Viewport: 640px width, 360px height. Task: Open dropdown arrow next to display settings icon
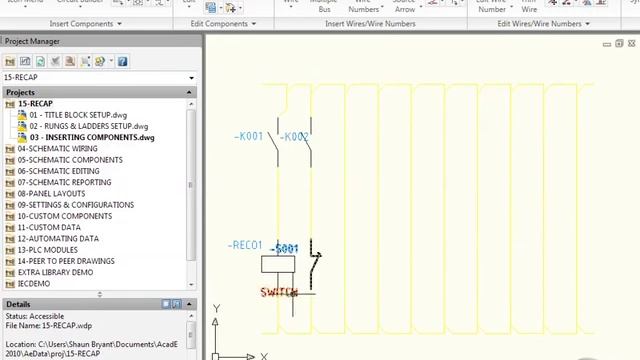[x=111, y=62]
